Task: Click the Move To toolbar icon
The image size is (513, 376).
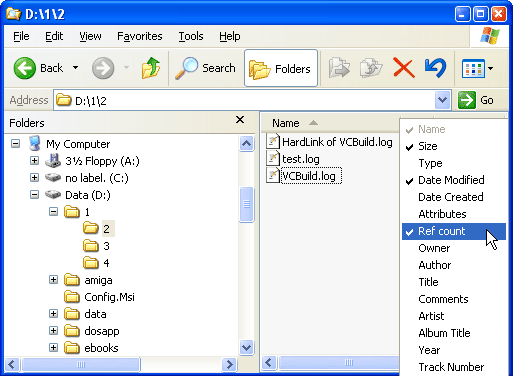Action: pyautogui.click(x=339, y=68)
